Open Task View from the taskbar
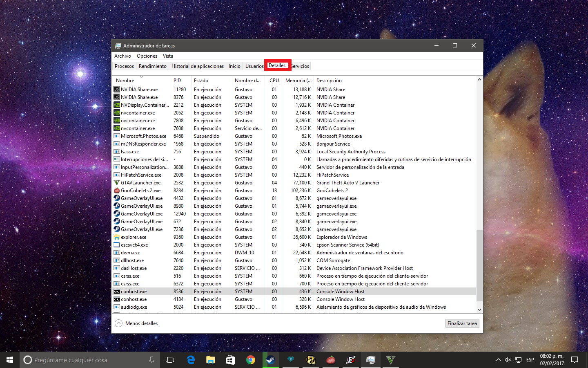 [x=170, y=360]
